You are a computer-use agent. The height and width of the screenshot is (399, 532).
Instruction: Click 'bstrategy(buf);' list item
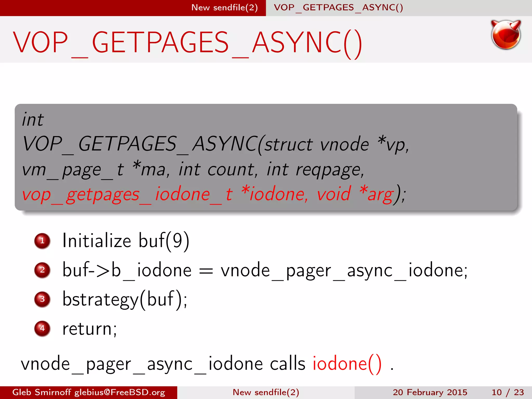[125, 300]
